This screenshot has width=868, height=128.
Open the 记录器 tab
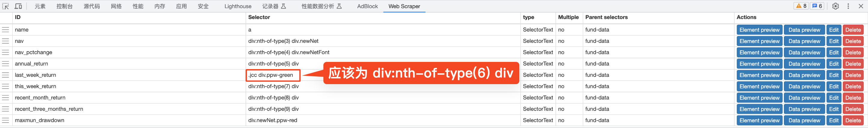coord(274,6)
